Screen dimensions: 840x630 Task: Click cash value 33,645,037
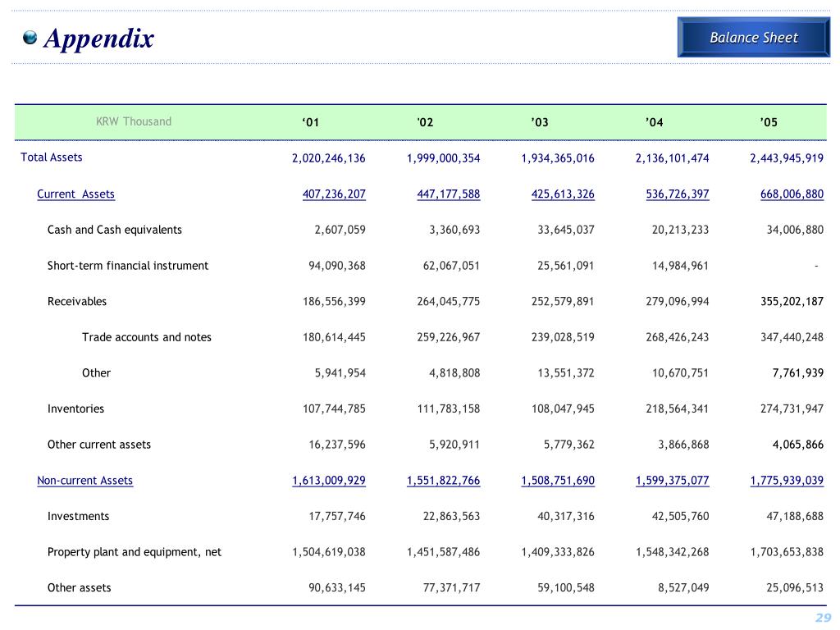tap(566, 230)
